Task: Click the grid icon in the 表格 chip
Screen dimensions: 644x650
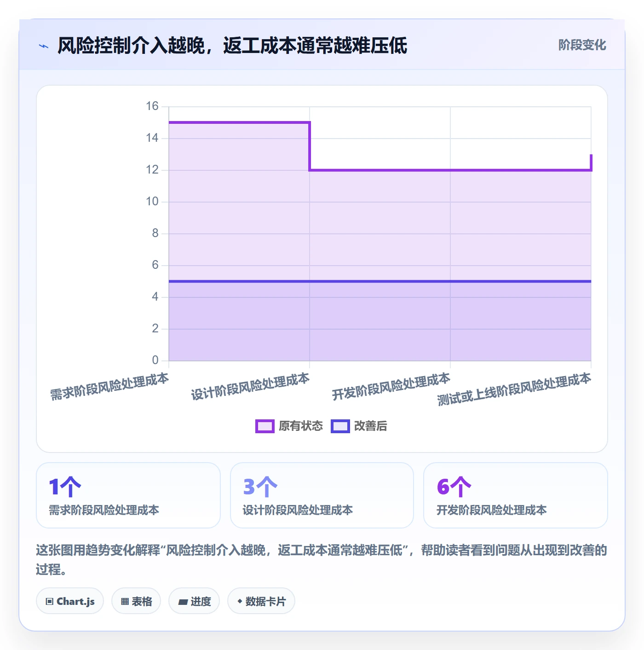Action: pos(125,602)
